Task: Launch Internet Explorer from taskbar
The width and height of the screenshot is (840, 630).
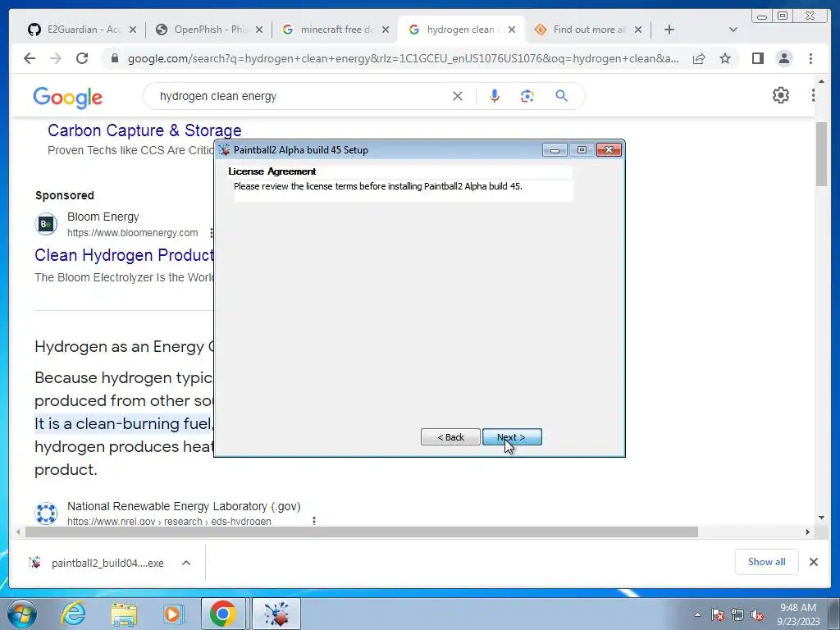Action: pyautogui.click(x=73, y=614)
